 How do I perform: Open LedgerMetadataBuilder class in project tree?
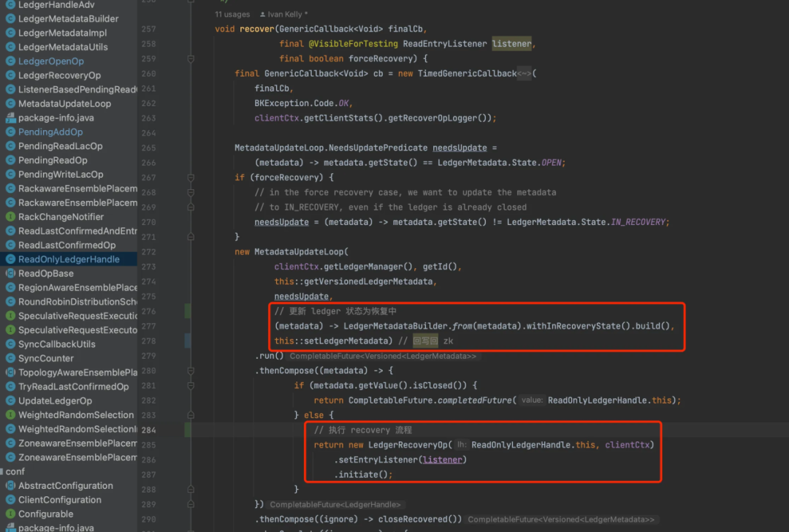(x=69, y=18)
